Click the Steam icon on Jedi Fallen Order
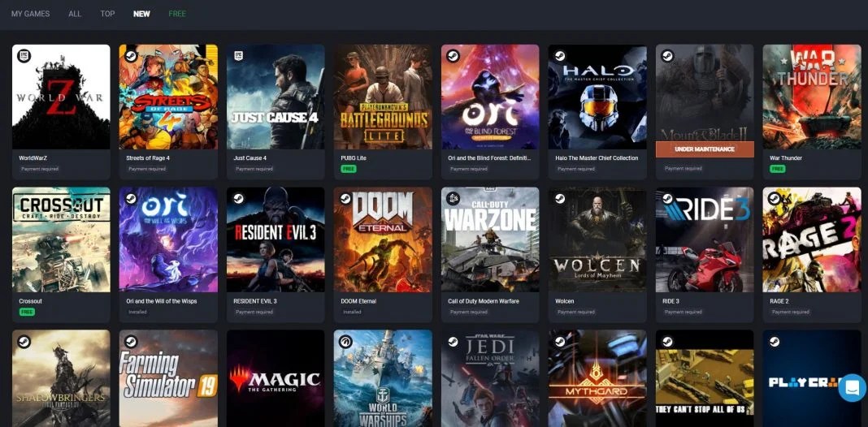The image size is (868, 427). point(453,341)
